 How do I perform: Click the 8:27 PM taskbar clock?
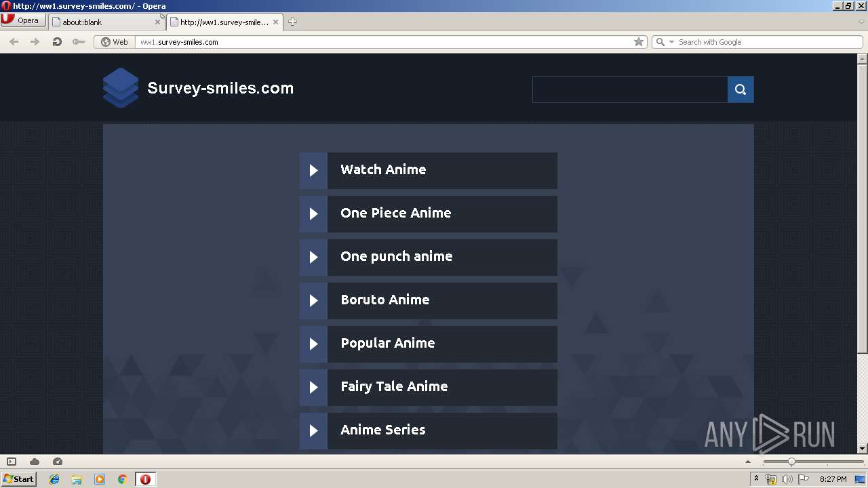(x=833, y=479)
